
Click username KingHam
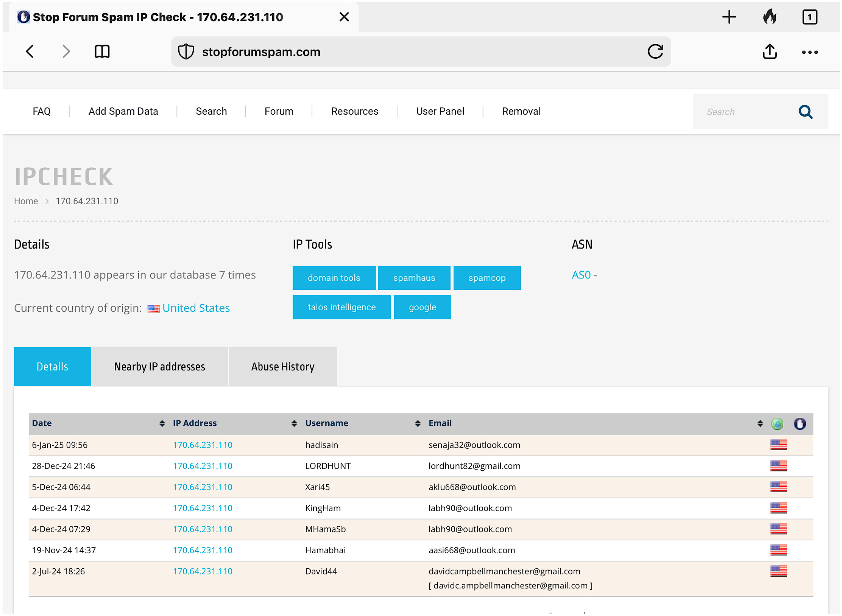click(x=323, y=508)
